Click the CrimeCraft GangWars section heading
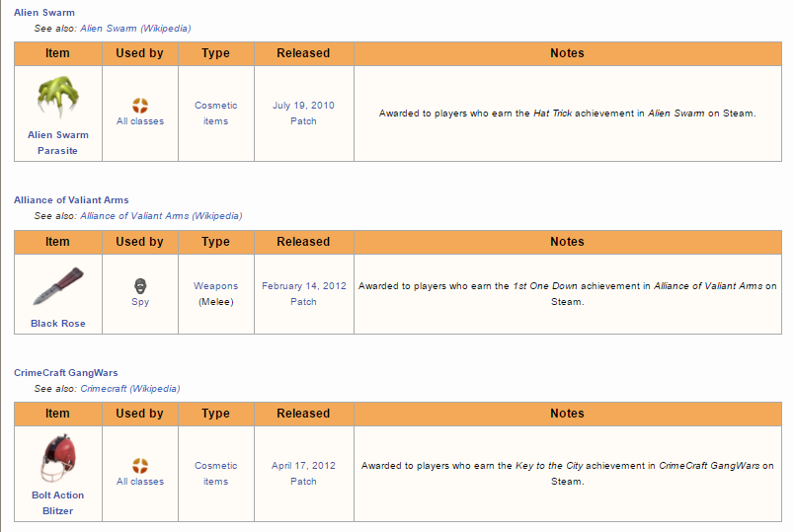This screenshot has height=532, width=794. (x=66, y=373)
